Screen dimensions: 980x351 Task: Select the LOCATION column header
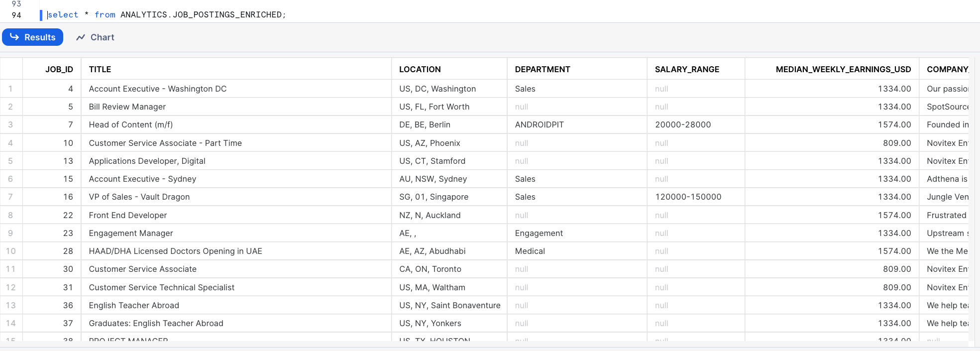[x=420, y=69]
